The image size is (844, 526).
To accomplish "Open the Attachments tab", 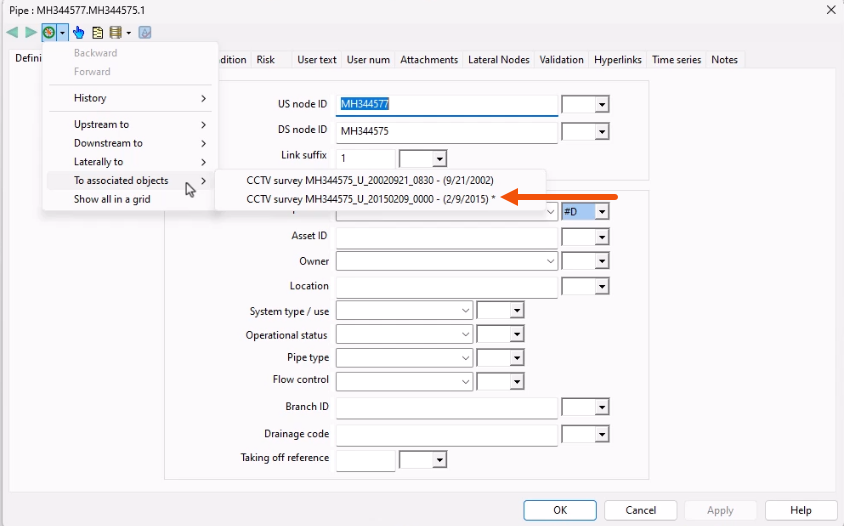I will [429, 60].
